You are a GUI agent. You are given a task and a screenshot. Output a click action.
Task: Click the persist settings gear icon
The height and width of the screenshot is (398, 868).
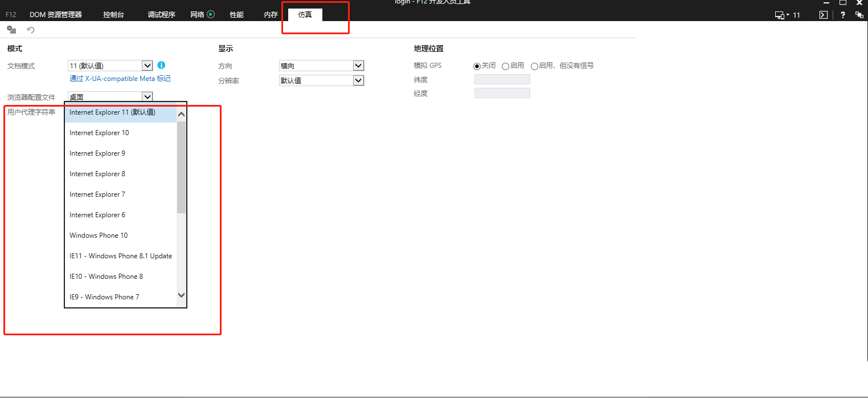click(x=11, y=30)
